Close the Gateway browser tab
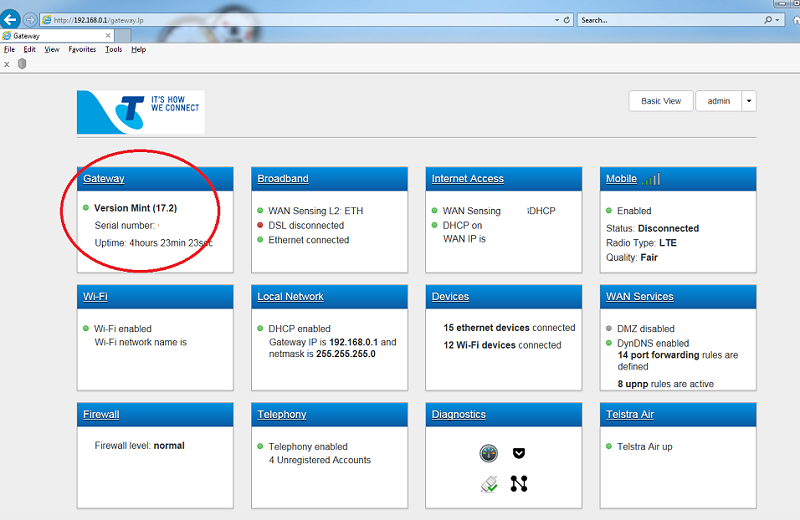This screenshot has width=800, height=520. [108, 35]
